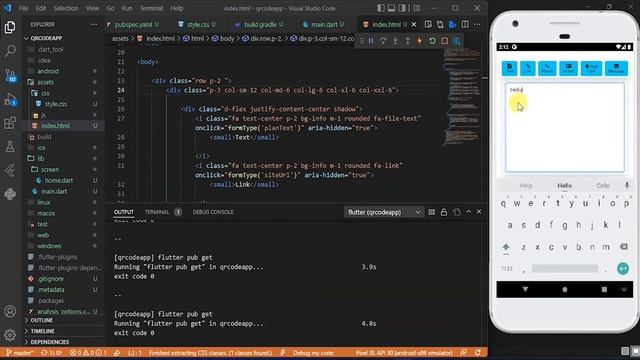Screen dimensions: 640x360
Task: Step into in debug toolbar
Action: point(395,41)
